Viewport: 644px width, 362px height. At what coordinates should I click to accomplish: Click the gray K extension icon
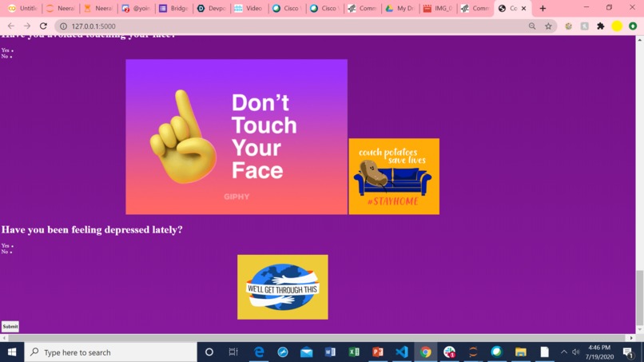coord(584,26)
